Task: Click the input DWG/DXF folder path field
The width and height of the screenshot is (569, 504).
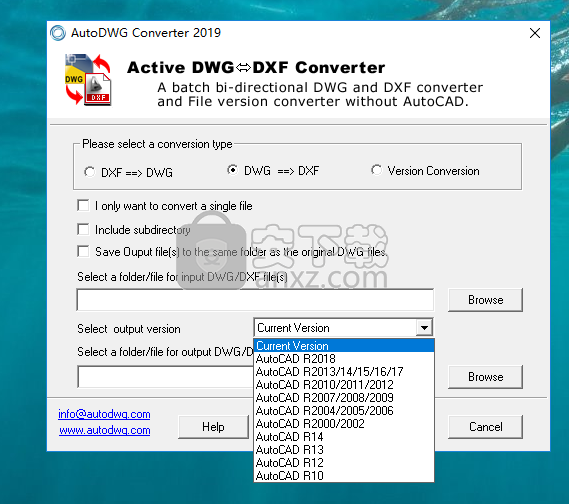Action: point(255,300)
